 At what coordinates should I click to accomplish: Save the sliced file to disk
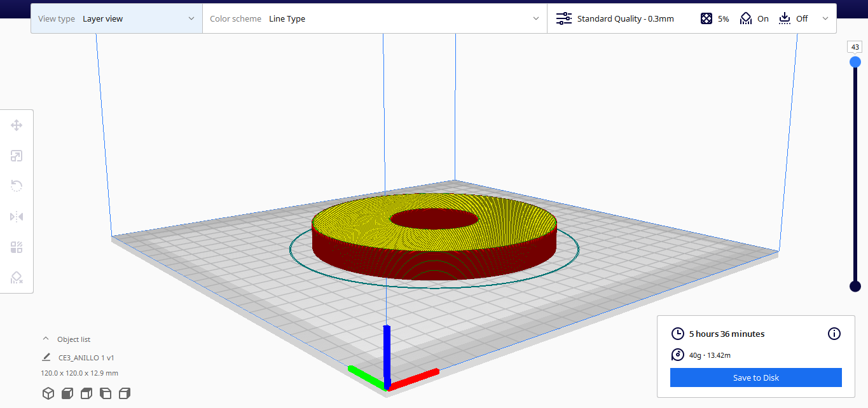point(756,377)
